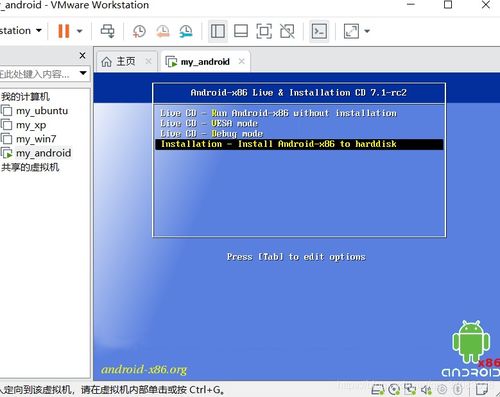Toggle the library sidebar view icon
Image resolution: width=500 pixels, height=397 pixels.
pos(218,31)
